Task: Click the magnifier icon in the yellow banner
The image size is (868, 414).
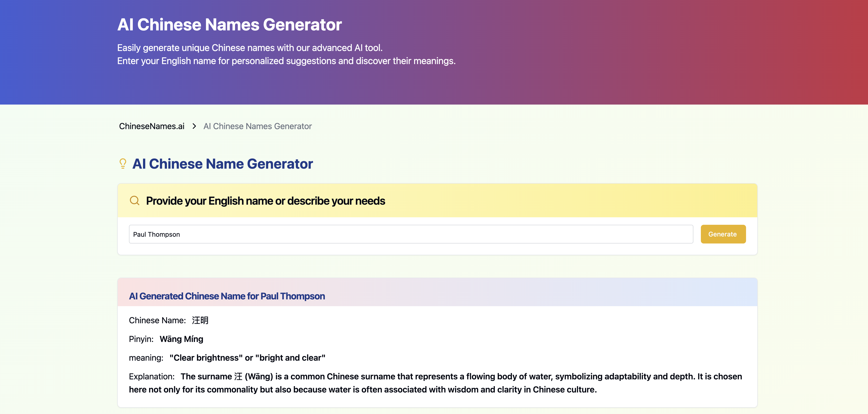Action: (x=134, y=201)
